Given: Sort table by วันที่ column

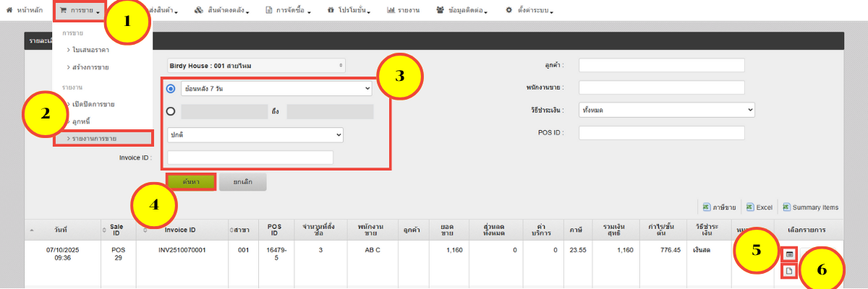Looking at the screenshot, I should point(61,229).
